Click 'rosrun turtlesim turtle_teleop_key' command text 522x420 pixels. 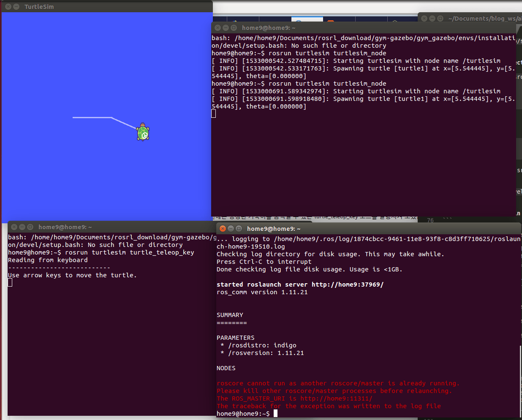click(x=130, y=252)
